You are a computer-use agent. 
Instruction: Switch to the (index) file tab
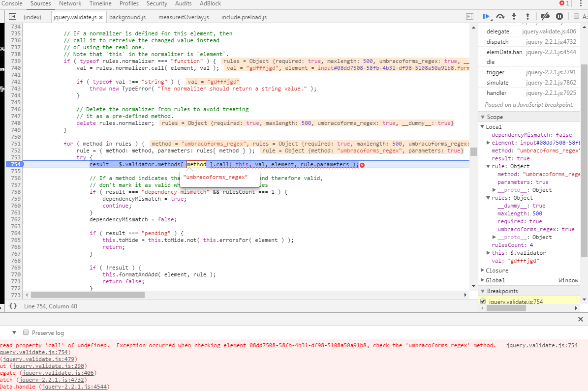coord(32,17)
